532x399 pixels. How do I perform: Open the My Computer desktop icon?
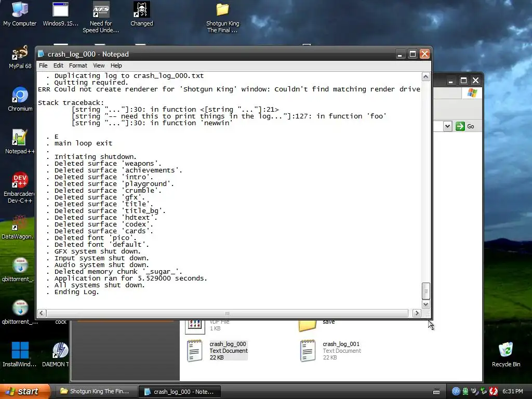20,14
